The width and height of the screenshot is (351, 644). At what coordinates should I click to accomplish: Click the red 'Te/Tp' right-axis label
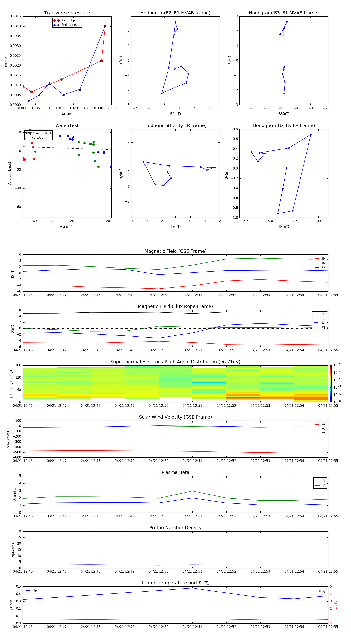pos(336,605)
